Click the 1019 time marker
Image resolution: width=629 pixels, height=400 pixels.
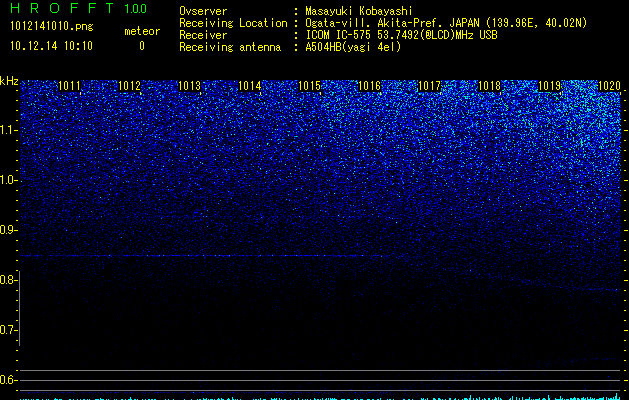pos(549,86)
